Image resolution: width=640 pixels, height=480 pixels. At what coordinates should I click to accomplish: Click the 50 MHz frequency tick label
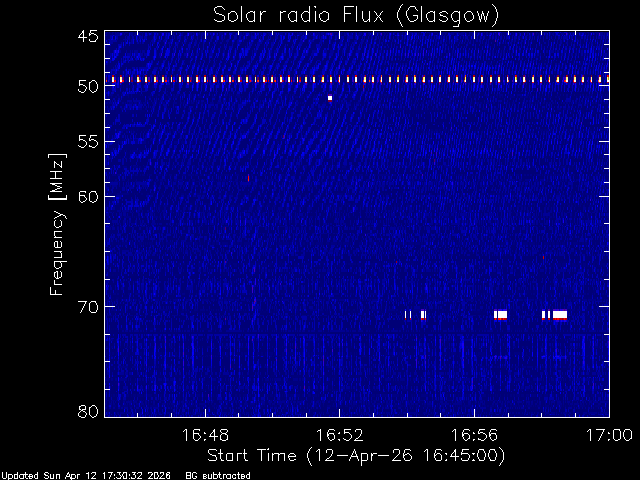pos(88,86)
